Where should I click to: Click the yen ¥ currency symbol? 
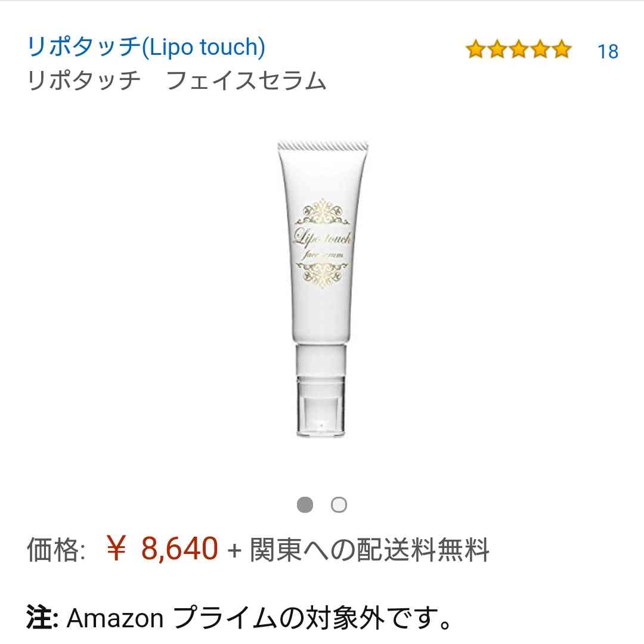[116, 549]
